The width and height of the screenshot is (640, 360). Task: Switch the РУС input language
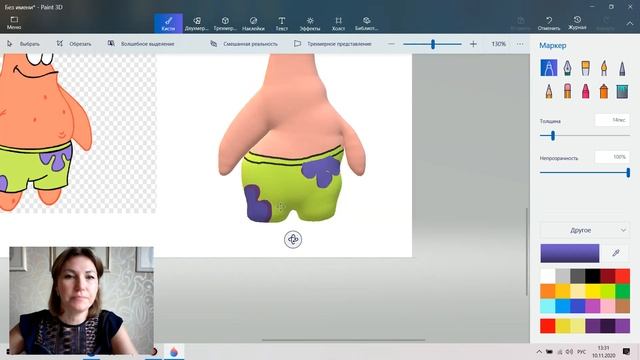582,351
